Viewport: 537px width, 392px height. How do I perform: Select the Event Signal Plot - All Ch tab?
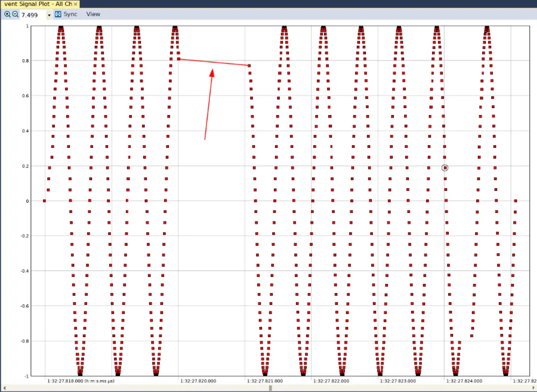(38, 4)
